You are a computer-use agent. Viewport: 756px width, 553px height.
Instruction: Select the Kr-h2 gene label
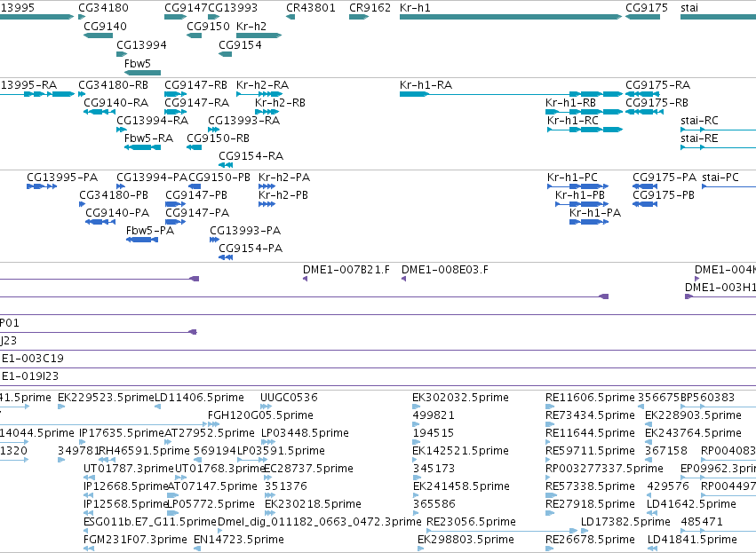(x=251, y=26)
